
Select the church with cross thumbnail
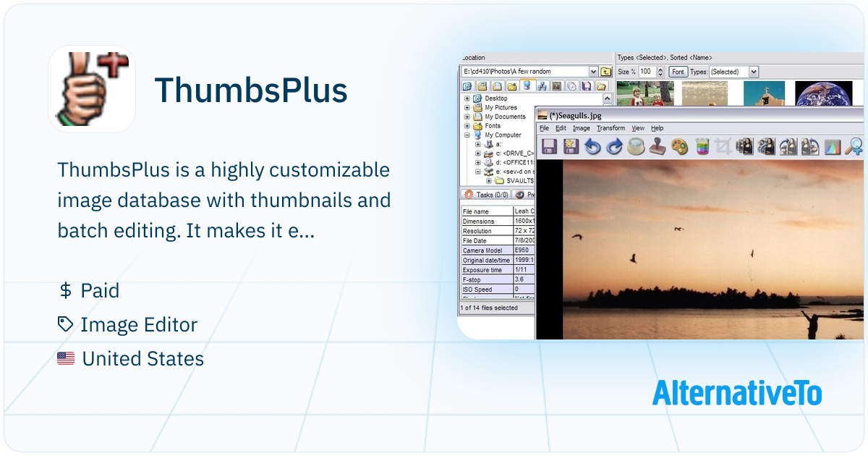coord(765,93)
